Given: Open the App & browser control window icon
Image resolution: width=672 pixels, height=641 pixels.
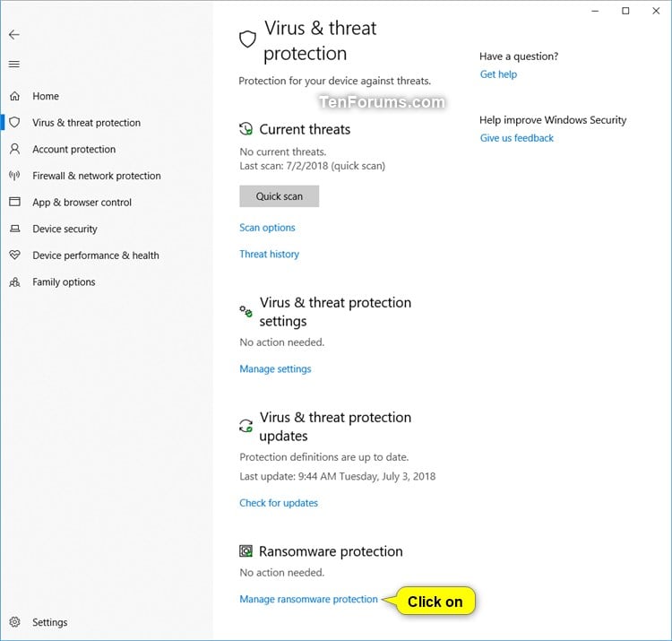Looking at the screenshot, I should pyautogui.click(x=14, y=202).
